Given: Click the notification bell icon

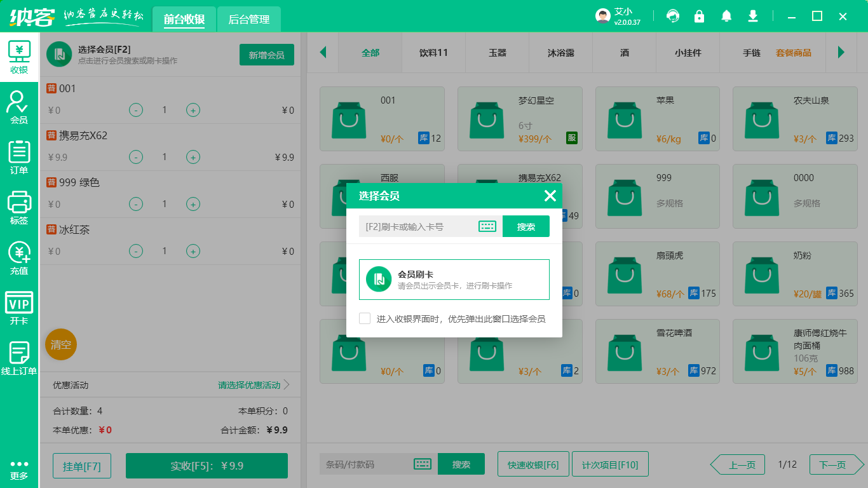Looking at the screenshot, I should [726, 17].
